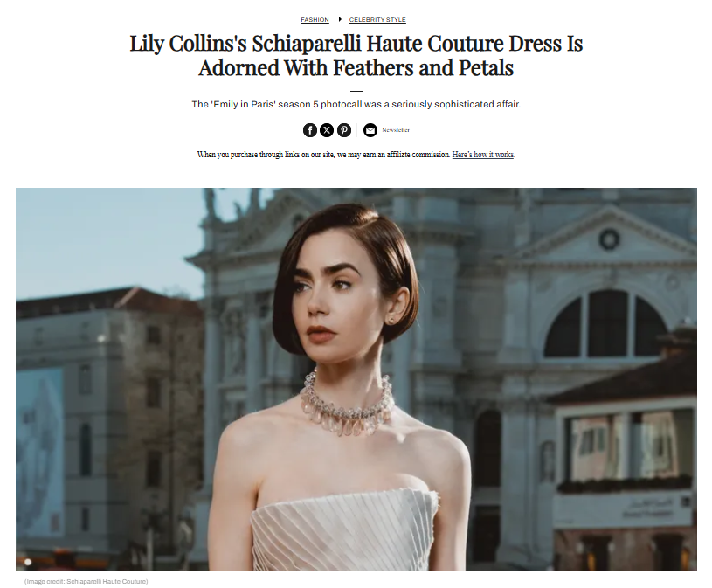The width and height of the screenshot is (712, 588).
Task: Click the Lily Collins Schiaparelli headline
Action: tap(356, 55)
